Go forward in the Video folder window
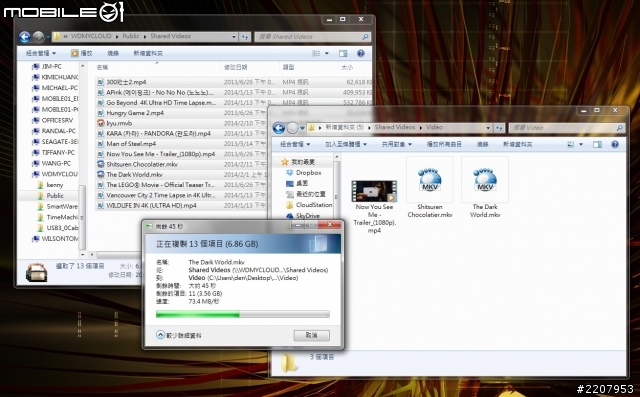Viewport: 640px width, 397px height. [x=292, y=128]
